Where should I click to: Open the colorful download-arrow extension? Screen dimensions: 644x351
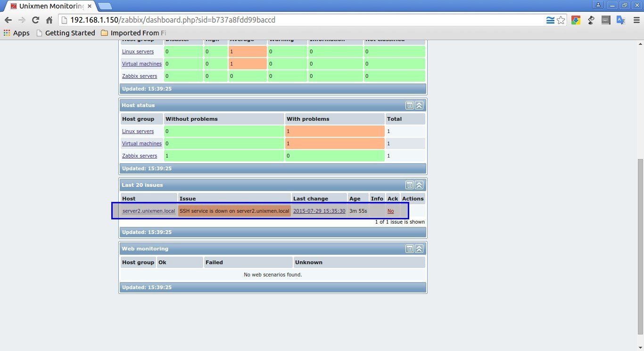[576, 20]
